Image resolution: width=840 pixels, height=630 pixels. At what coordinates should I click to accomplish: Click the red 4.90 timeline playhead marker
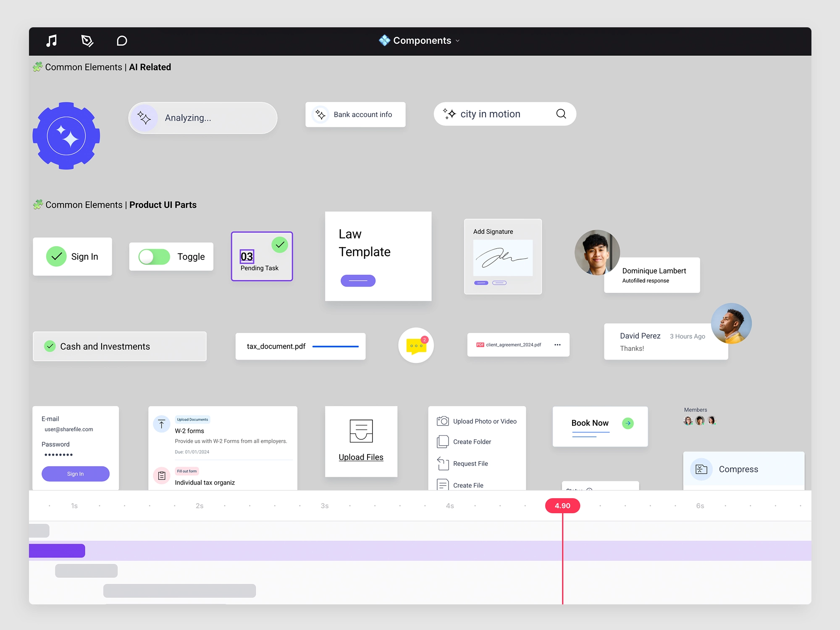(x=562, y=506)
